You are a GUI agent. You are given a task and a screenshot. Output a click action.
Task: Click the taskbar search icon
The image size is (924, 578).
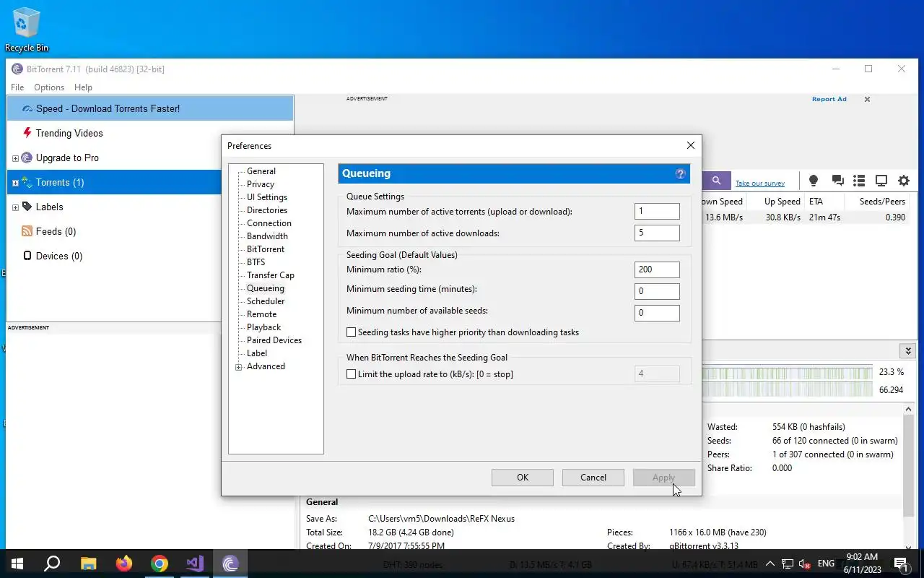(x=52, y=564)
